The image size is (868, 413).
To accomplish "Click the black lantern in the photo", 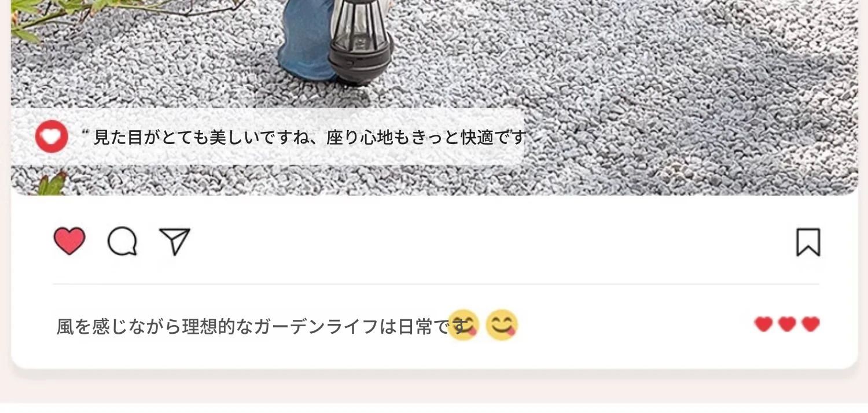I will coord(361,42).
